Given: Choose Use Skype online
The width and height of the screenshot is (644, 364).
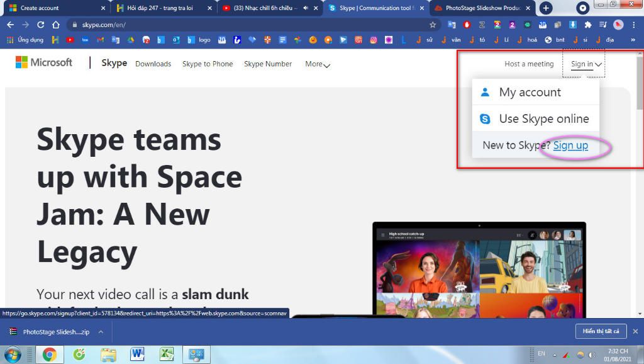Looking at the screenshot, I should [536, 119].
